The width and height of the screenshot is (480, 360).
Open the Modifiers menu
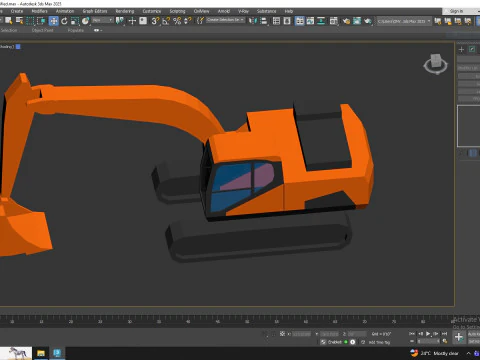pyautogui.click(x=39, y=11)
